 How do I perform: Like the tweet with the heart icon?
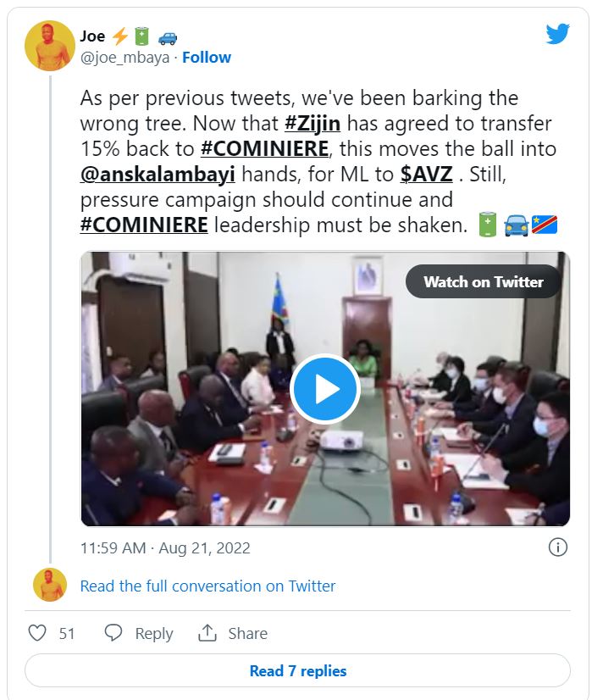pos(37,633)
